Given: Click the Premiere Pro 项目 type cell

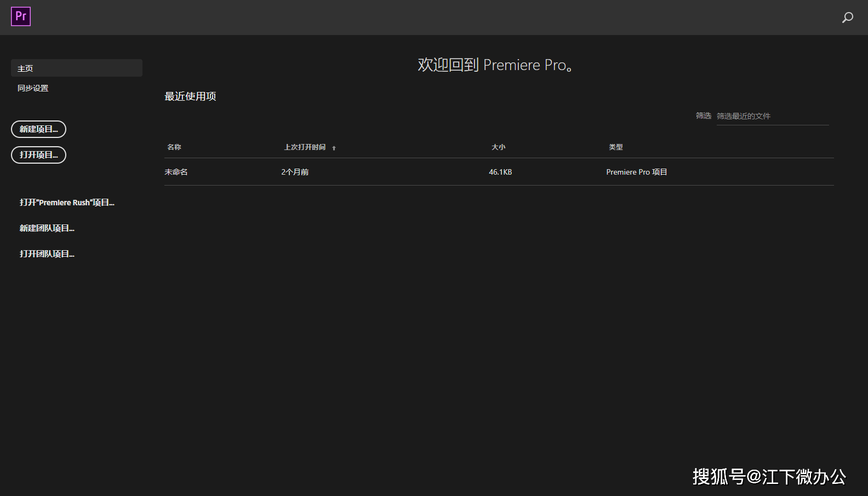Looking at the screenshot, I should 637,172.
